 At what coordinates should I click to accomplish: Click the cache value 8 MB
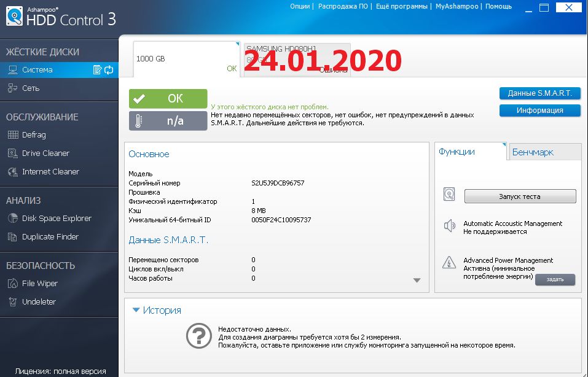tap(259, 211)
